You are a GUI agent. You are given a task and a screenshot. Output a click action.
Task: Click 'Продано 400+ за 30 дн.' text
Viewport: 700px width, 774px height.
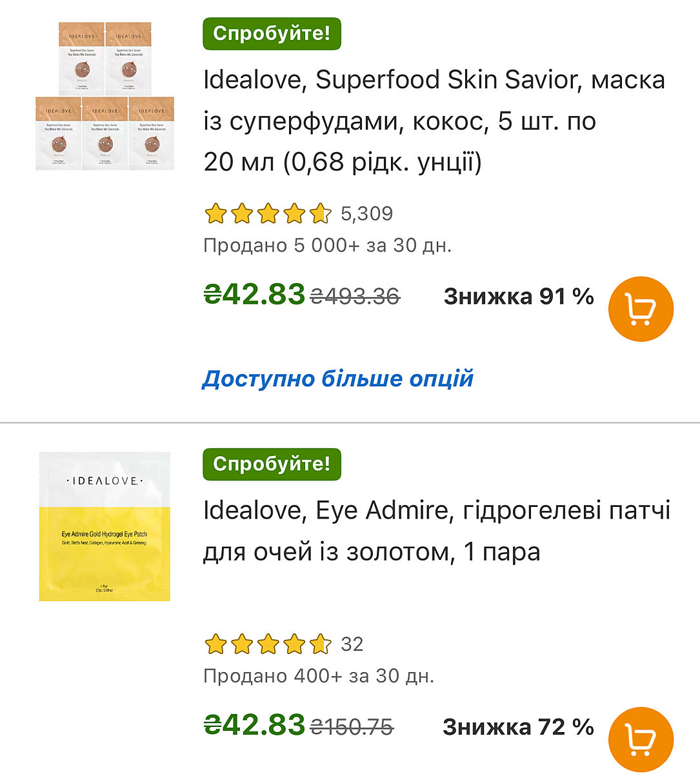[319, 676]
